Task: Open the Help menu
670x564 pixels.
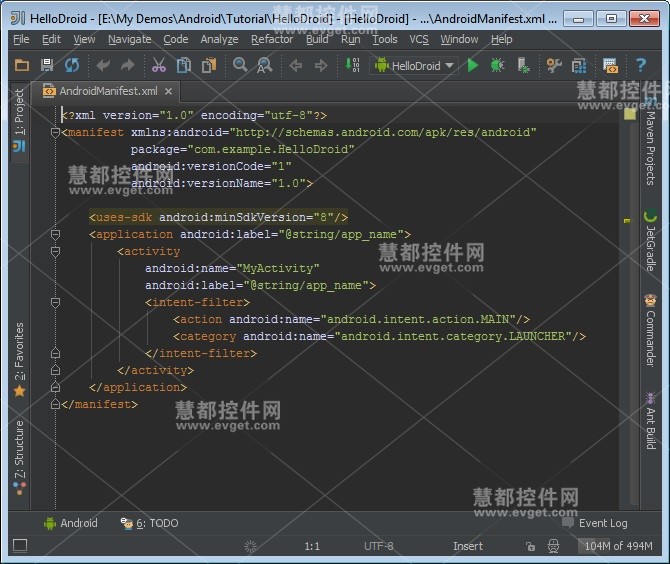Action: pos(501,39)
